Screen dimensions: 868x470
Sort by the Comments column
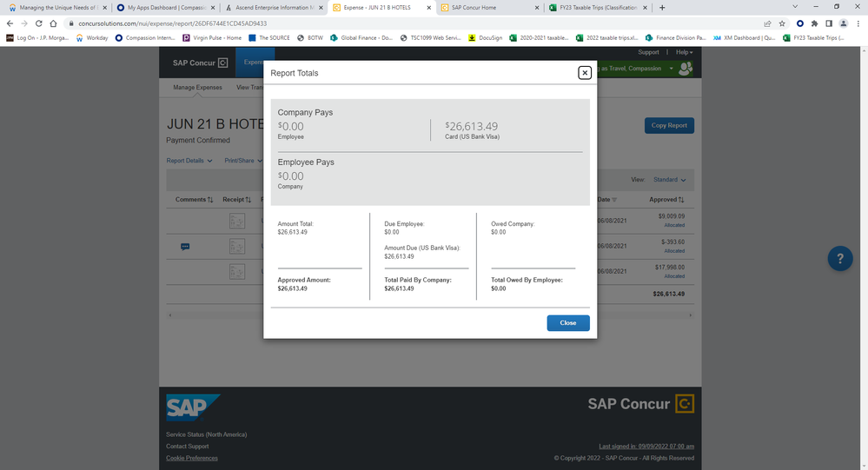click(194, 199)
